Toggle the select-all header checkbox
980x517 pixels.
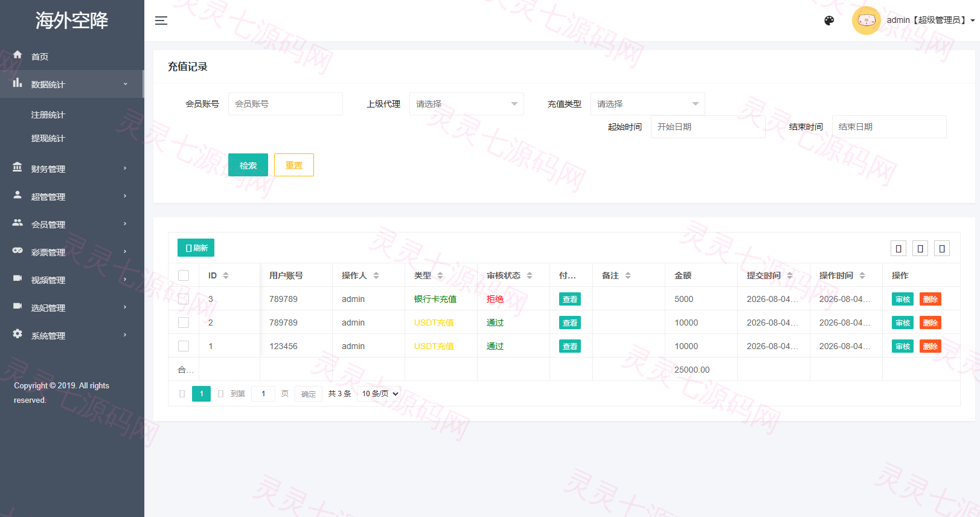(184, 275)
